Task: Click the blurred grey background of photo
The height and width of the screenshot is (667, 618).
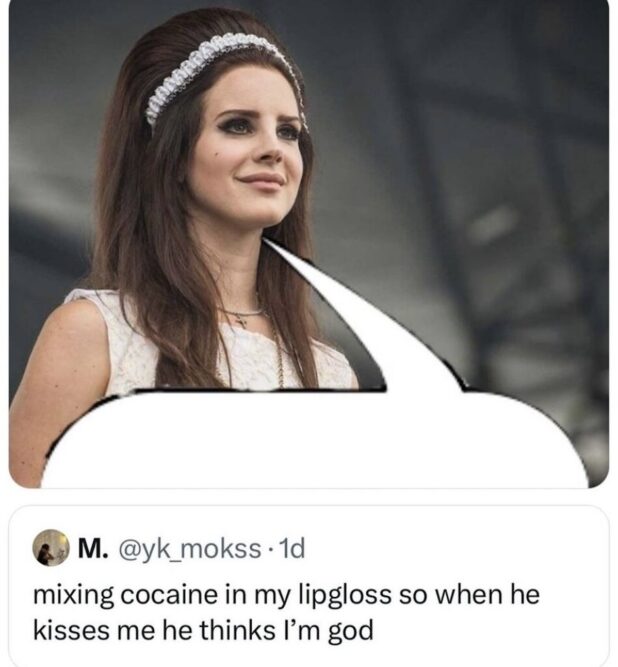Action: point(489,170)
